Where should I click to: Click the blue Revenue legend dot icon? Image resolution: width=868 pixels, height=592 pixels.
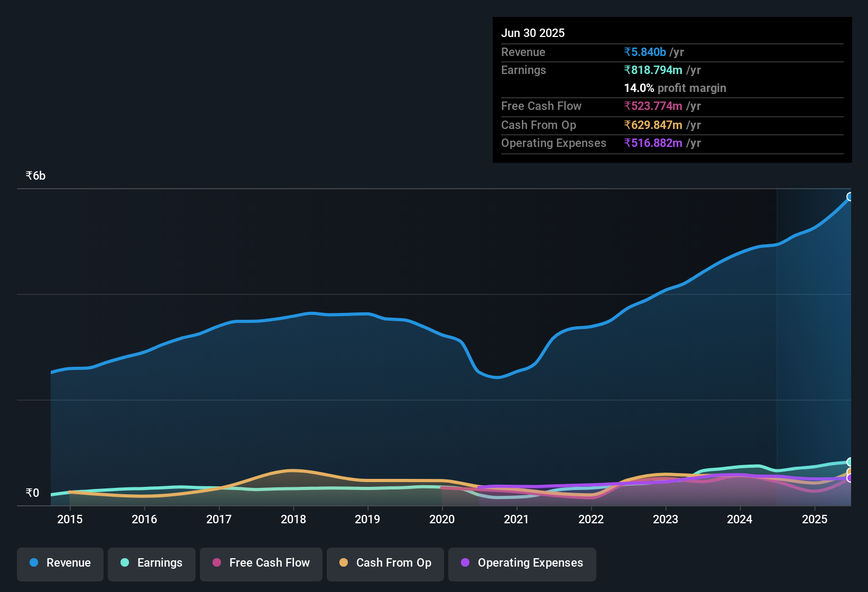33,563
